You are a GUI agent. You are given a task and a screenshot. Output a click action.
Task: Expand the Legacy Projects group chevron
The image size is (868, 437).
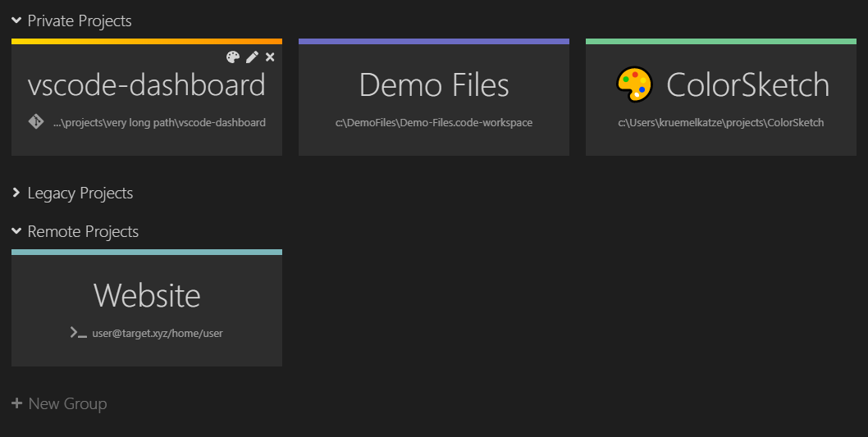click(x=16, y=193)
